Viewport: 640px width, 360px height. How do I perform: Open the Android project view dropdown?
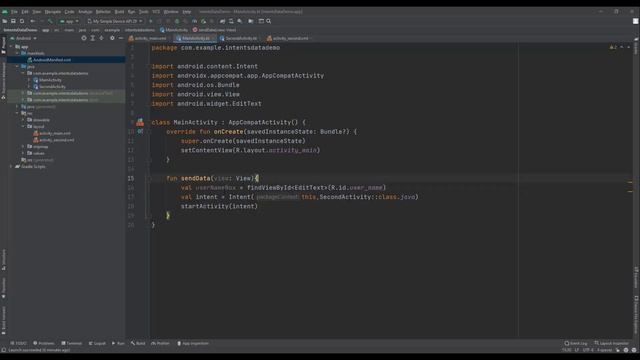click(24, 38)
